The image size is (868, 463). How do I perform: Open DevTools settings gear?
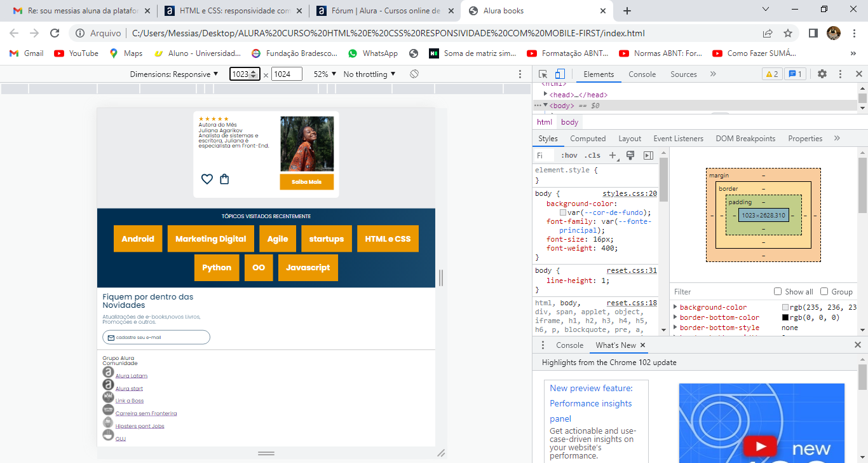[822, 74]
